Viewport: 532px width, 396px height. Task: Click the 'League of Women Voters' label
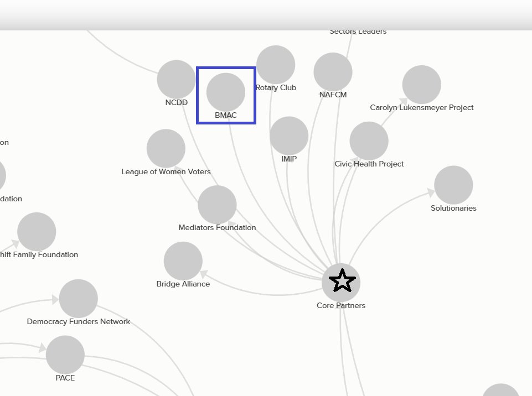tap(166, 171)
